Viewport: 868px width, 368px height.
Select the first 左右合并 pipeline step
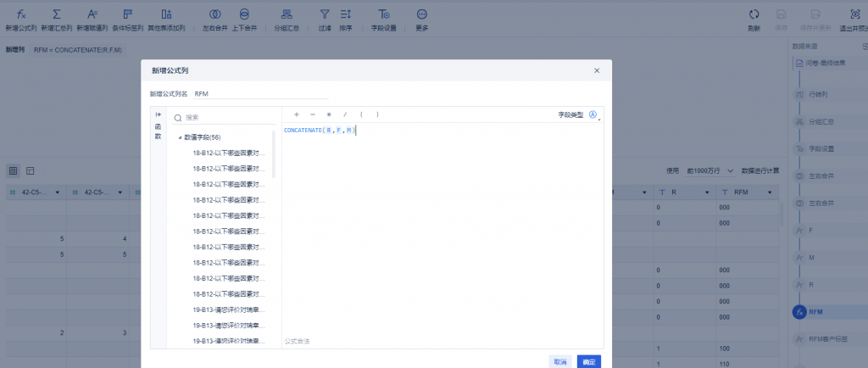tap(821, 176)
